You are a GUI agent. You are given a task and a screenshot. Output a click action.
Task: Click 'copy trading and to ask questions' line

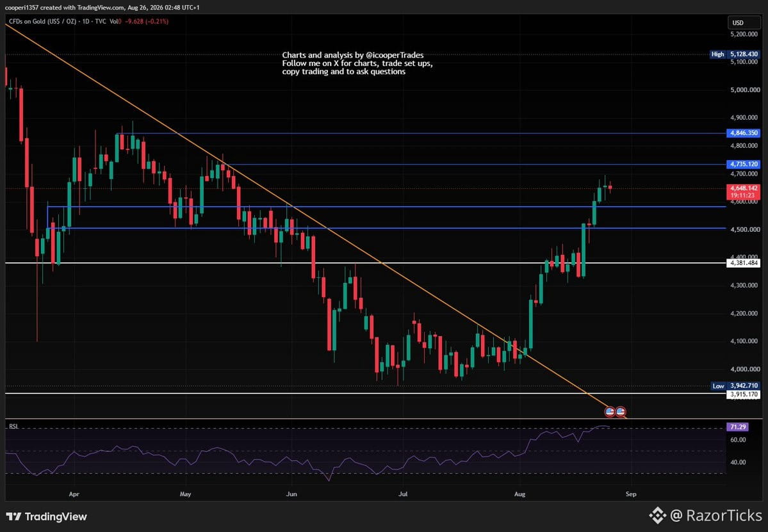point(344,72)
